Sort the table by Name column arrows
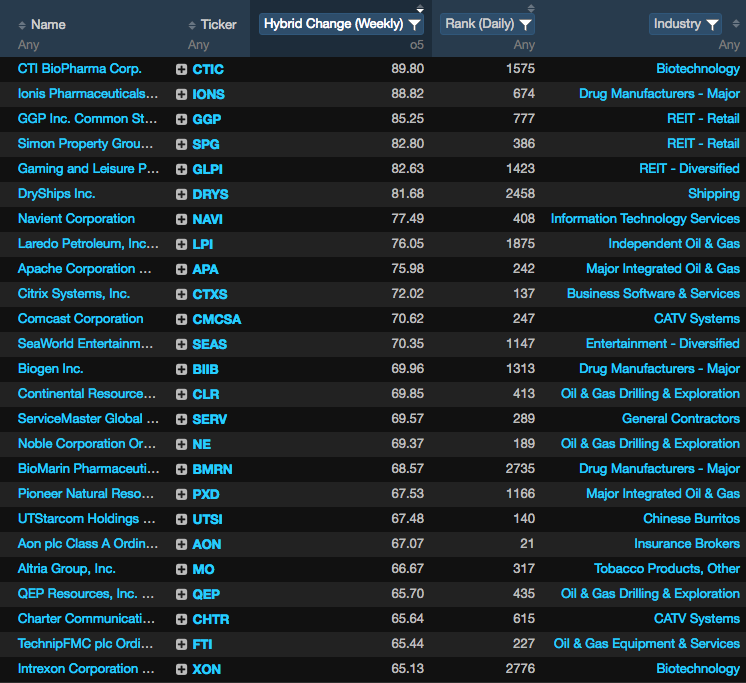Screen dimensions: 746x683 [x=22, y=25]
